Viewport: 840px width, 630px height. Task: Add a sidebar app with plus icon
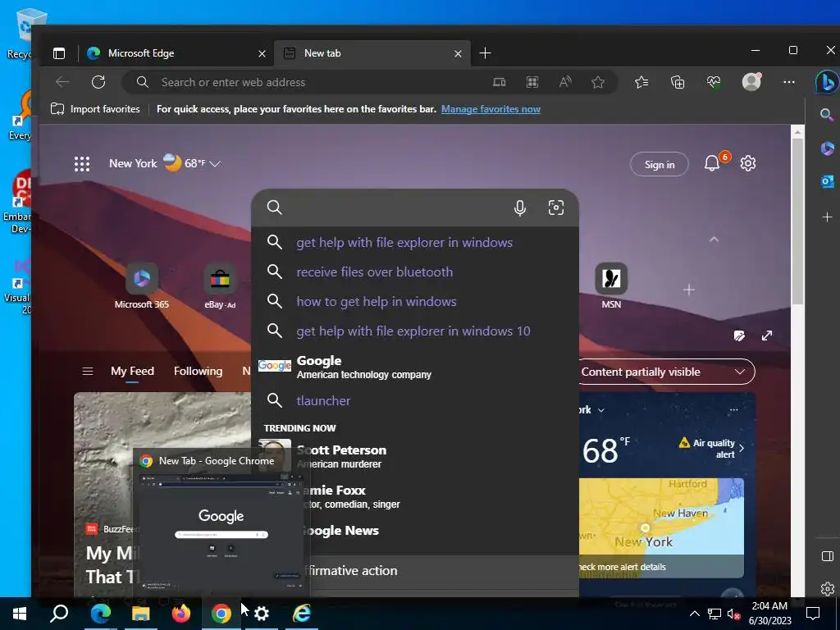point(827,217)
